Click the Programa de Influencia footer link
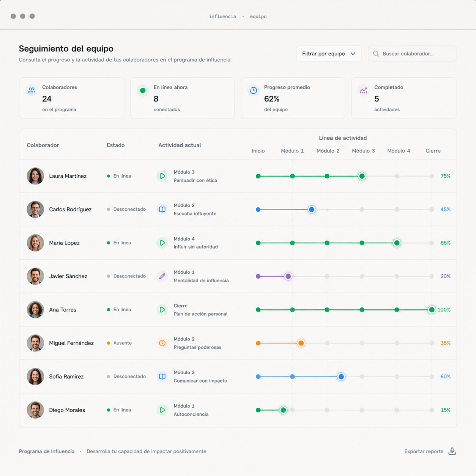 47,451
